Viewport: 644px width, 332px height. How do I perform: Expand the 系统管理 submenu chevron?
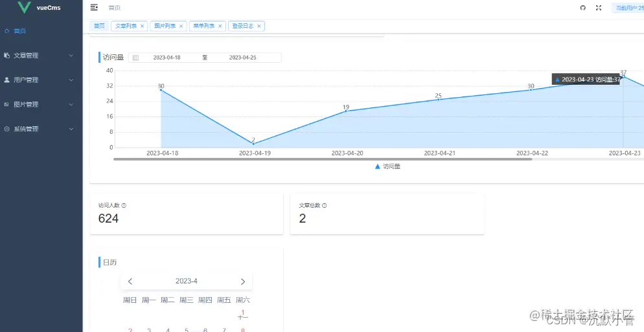(71, 129)
